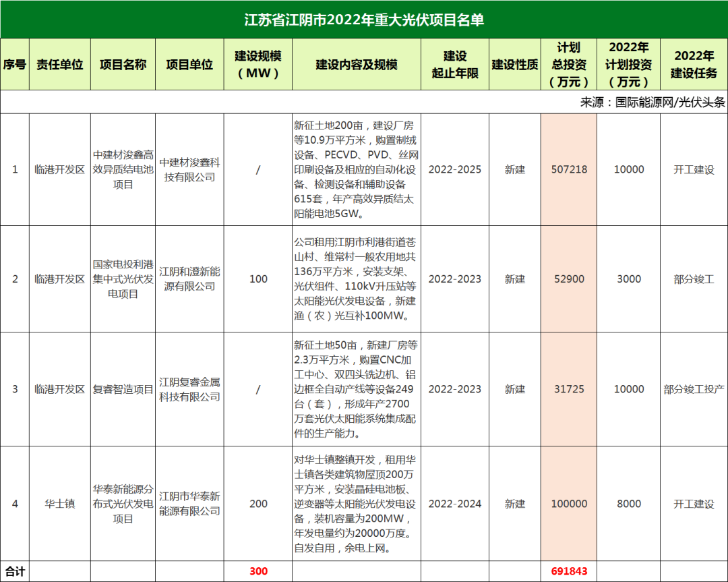The width and height of the screenshot is (728, 582).
Task: Select the 计划总投资(万元) column header
Action: point(569,64)
